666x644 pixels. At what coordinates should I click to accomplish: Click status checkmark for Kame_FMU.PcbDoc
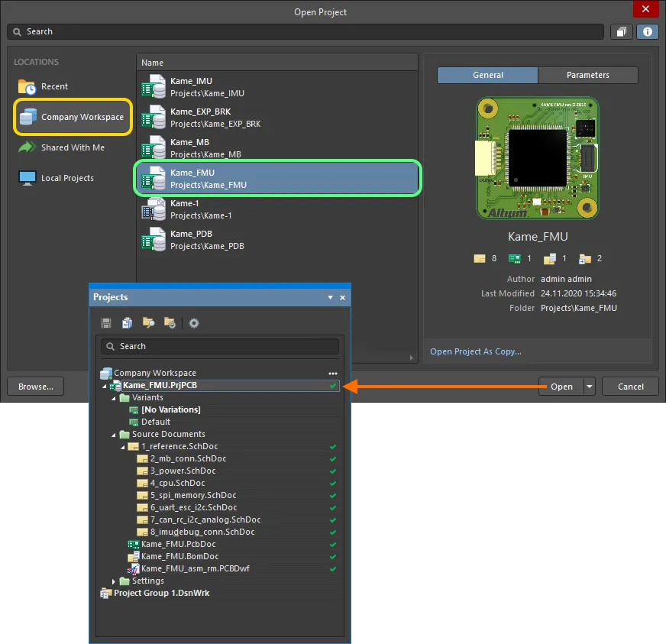coord(333,545)
